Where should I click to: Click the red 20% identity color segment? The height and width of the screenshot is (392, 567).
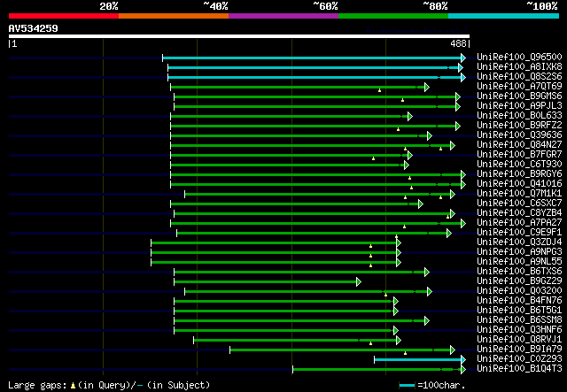pos(64,16)
